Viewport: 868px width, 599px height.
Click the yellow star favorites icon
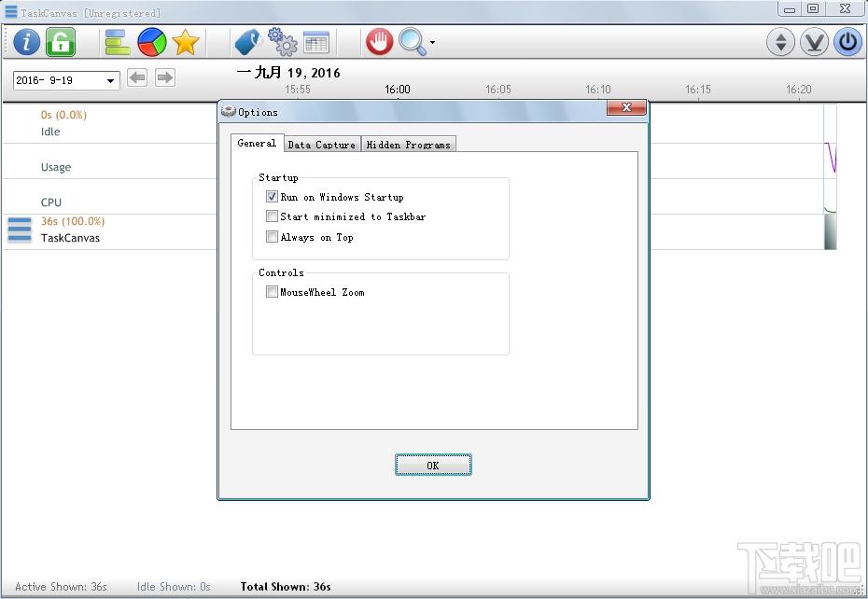(x=186, y=42)
